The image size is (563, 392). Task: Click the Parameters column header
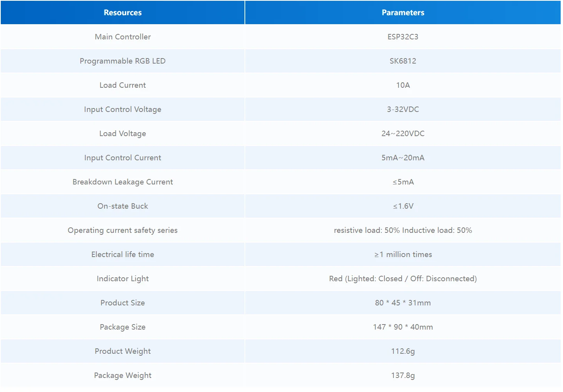click(x=403, y=12)
